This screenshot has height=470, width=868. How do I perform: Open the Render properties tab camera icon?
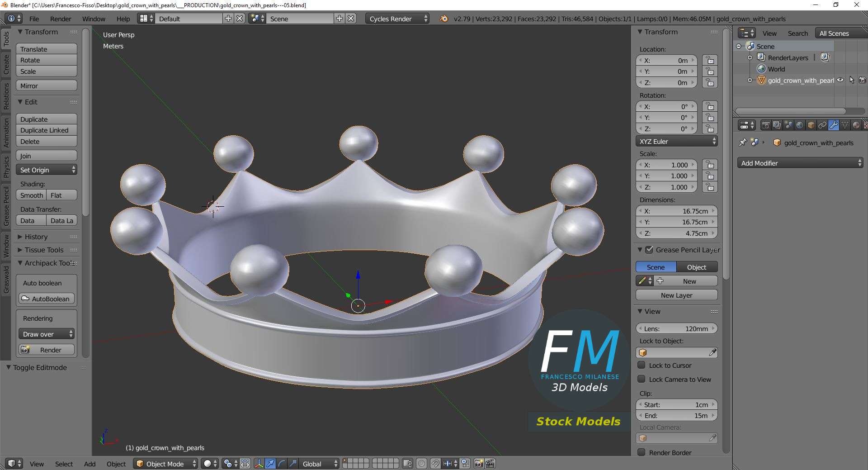766,125
